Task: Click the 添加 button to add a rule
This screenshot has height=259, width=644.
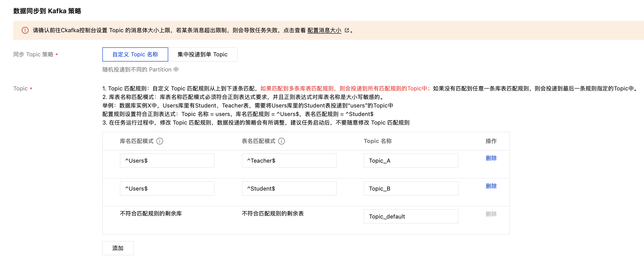Action: pyautogui.click(x=118, y=248)
